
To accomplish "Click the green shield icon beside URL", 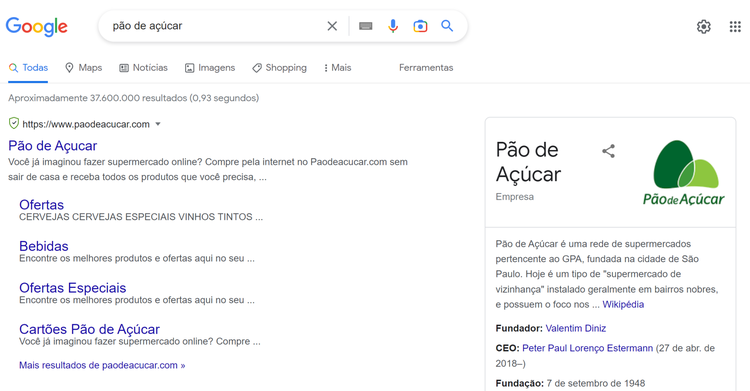I will click(14, 123).
